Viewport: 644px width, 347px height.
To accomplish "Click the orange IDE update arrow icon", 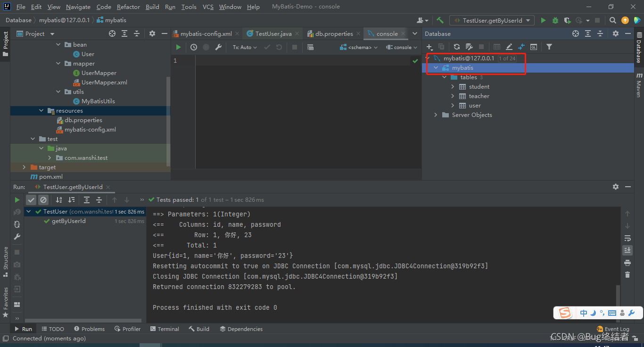I will click(x=625, y=20).
